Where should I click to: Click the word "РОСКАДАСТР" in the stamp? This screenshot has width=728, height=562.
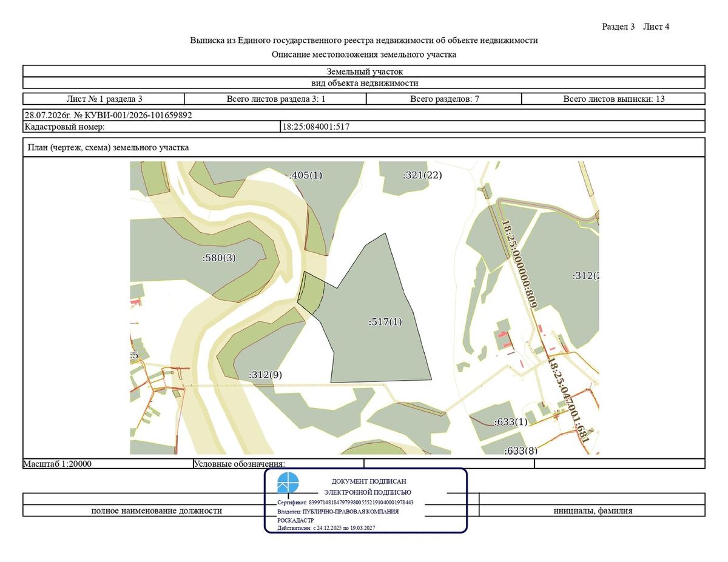coord(295,520)
